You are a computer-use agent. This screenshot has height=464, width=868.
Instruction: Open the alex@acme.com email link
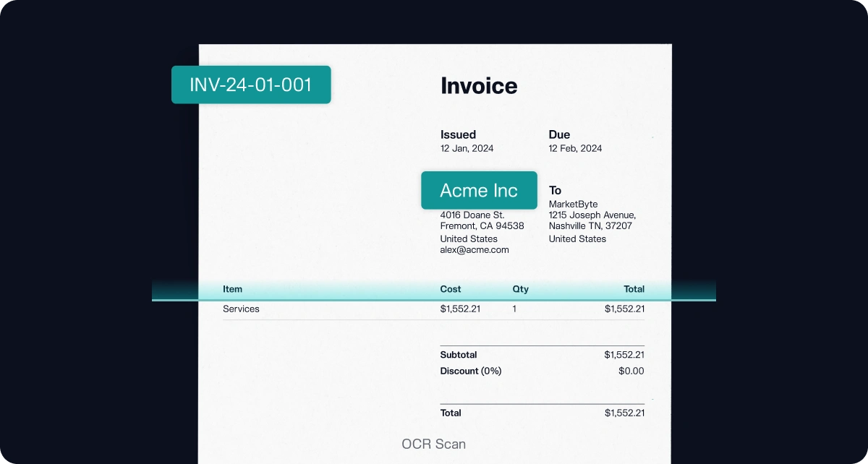tap(475, 250)
